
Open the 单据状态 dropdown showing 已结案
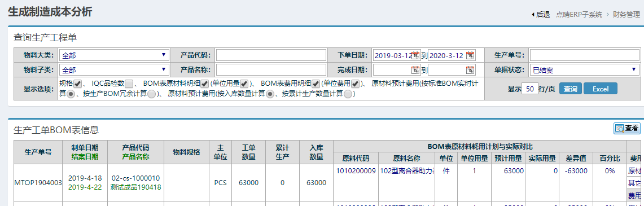point(584,69)
